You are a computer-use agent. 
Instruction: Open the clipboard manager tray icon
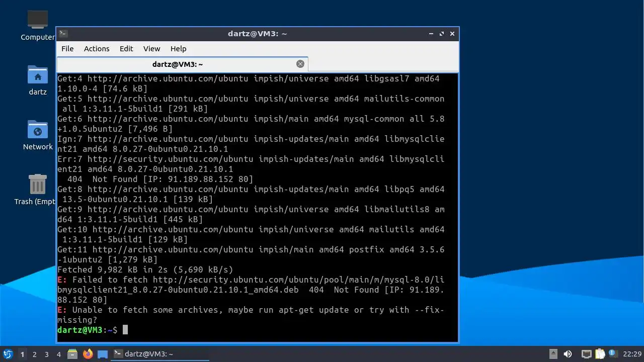tap(600, 354)
